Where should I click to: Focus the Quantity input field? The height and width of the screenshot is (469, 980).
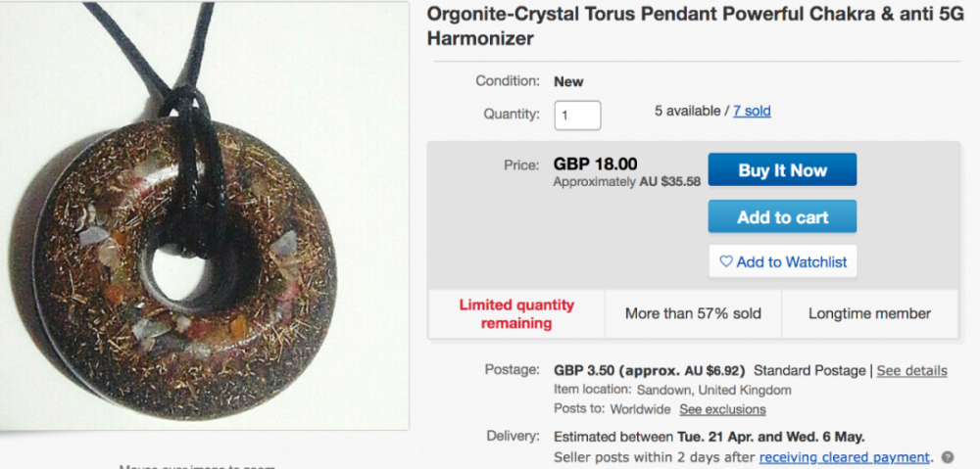[577, 115]
